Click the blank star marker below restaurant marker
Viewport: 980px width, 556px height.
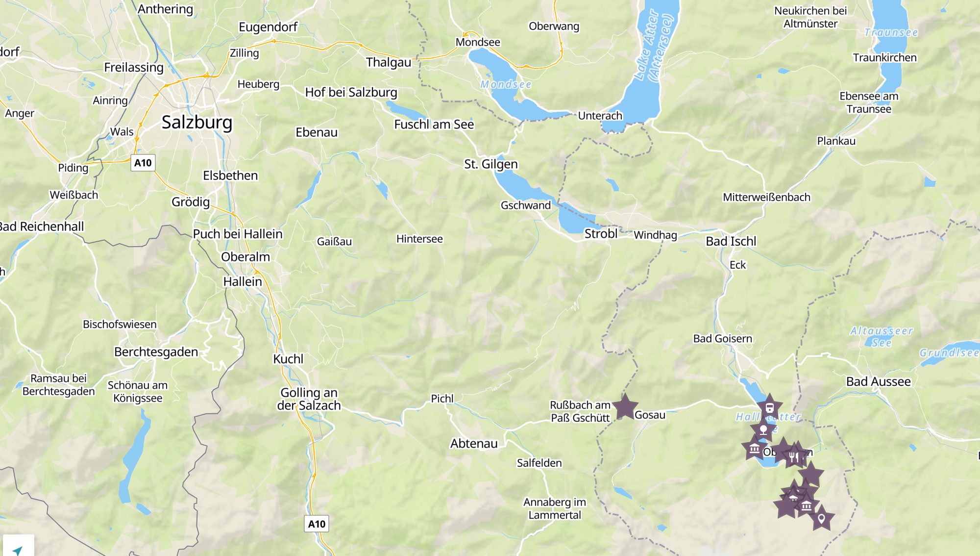pyautogui.click(x=811, y=475)
